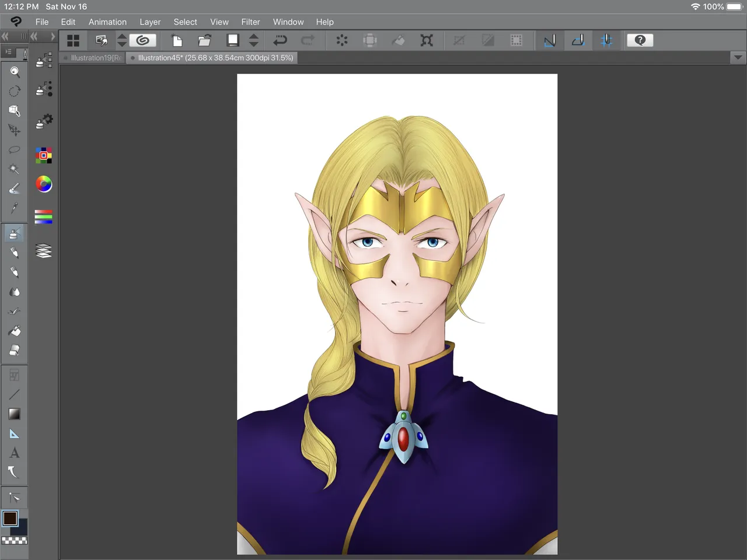747x560 pixels.
Task: Open the Filter menu
Action: 250,22
